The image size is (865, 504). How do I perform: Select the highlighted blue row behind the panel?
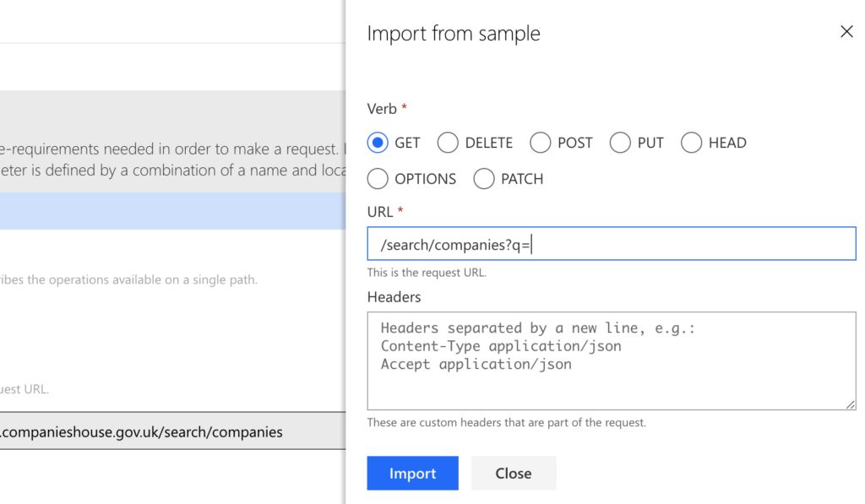pos(169,211)
